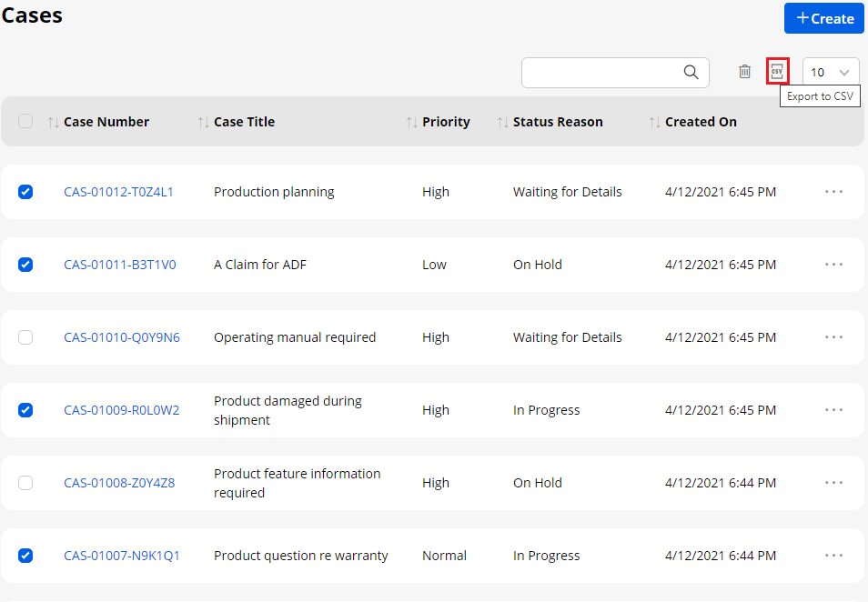Check the Operating manual required checkbox

(x=25, y=337)
